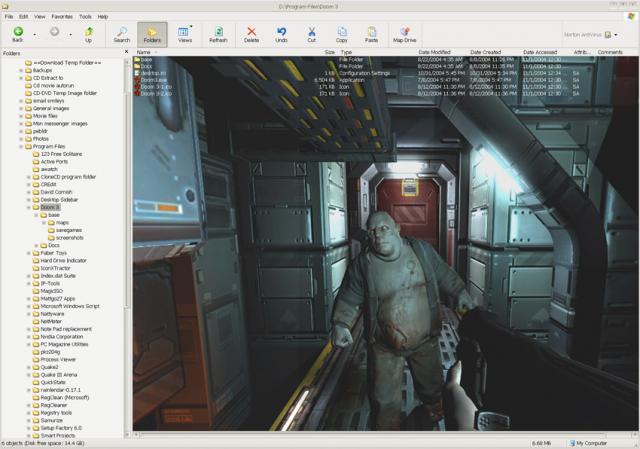Click the red Delete toolbar icon

point(251,35)
